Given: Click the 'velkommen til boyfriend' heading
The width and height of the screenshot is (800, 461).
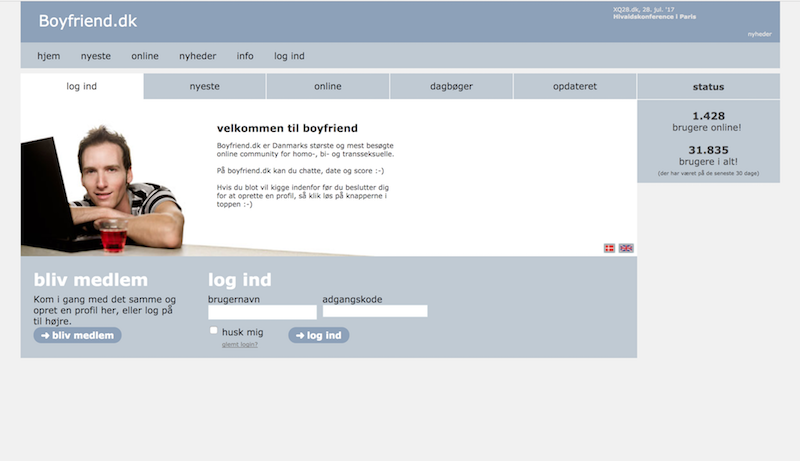Looking at the screenshot, I should pyautogui.click(x=287, y=128).
